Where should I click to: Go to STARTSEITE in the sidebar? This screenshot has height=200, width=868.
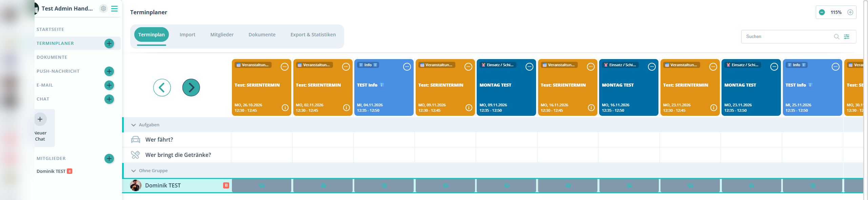51,30
